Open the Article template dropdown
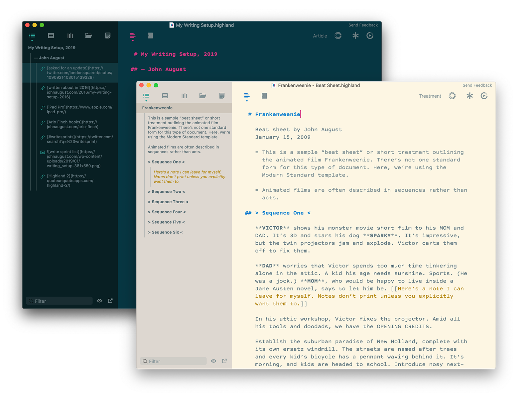 320,36
